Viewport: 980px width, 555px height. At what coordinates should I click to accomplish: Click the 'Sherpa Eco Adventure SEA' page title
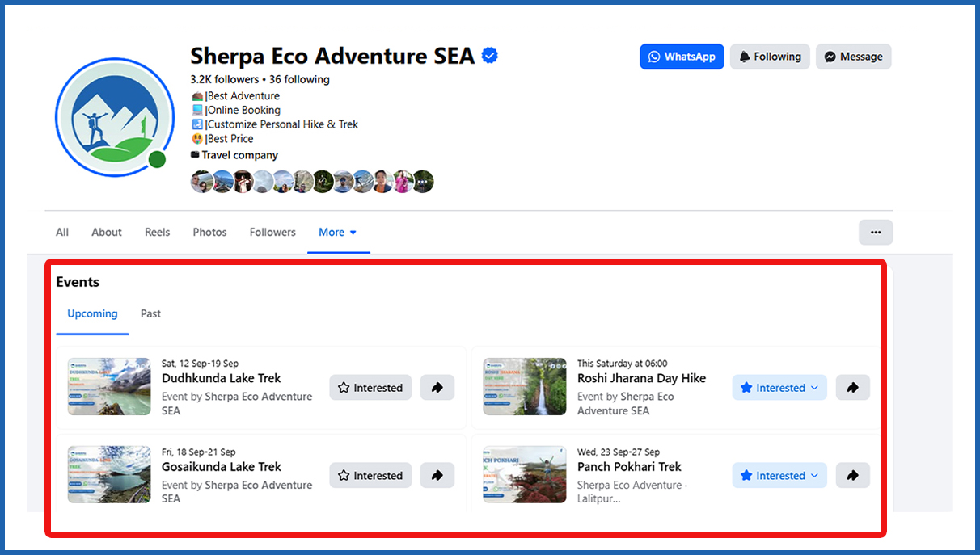(x=332, y=56)
